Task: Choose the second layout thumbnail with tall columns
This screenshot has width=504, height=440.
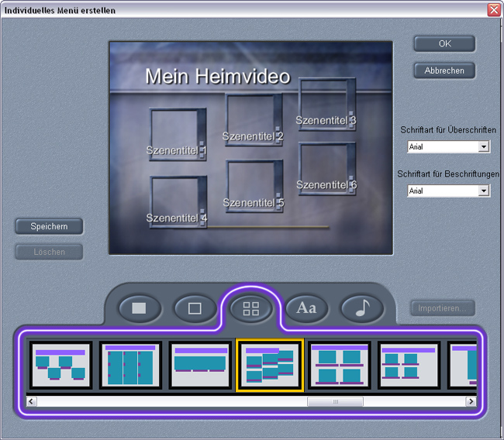Action: [130, 364]
